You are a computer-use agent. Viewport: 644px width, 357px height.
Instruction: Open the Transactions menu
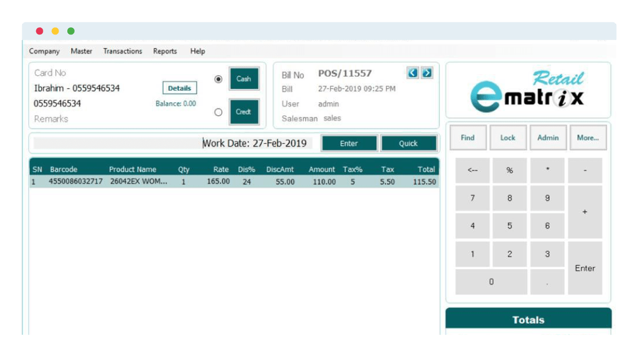click(x=122, y=51)
